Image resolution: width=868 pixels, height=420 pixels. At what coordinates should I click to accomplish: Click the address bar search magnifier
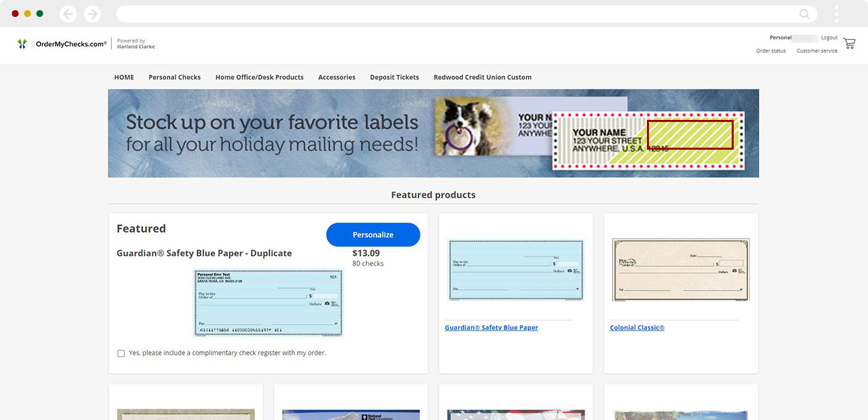804,14
